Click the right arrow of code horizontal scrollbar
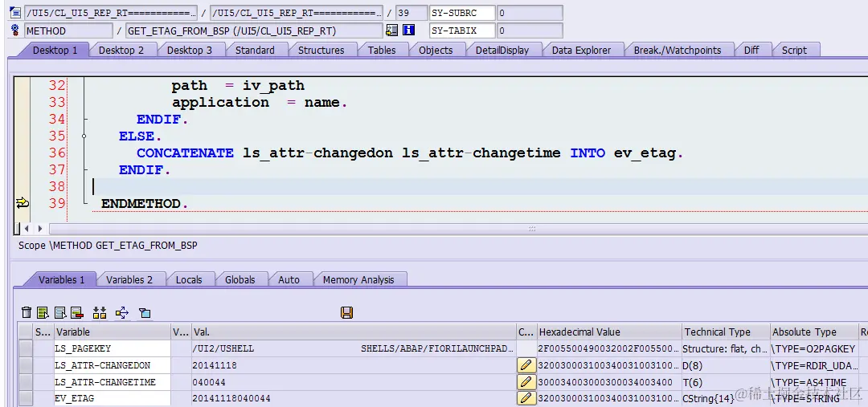This screenshot has width=868, height=407. tap(39, 228)
